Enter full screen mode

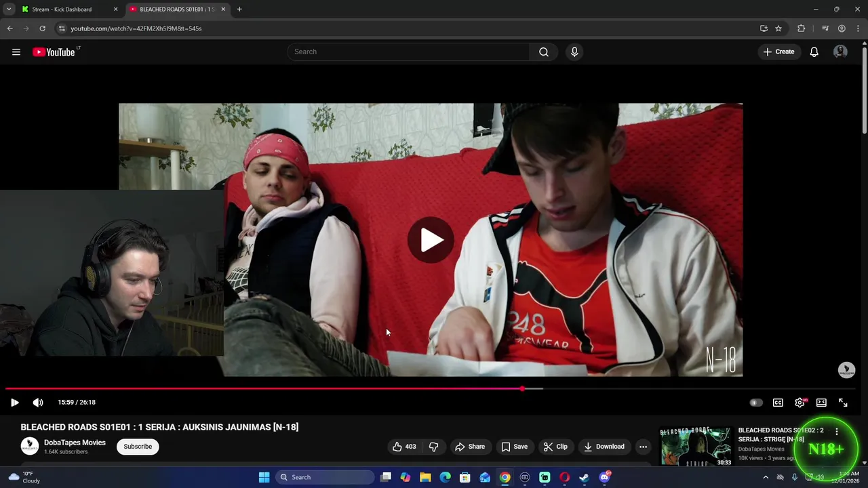coord(843,403)
